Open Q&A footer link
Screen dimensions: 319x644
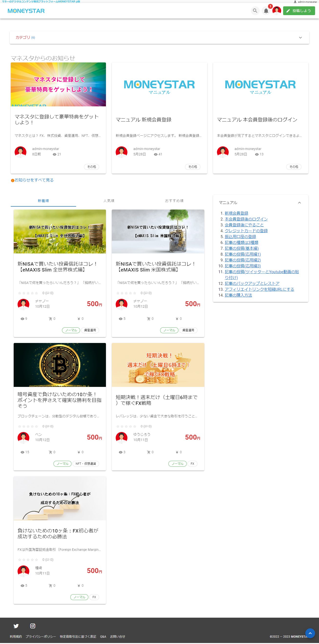103,637
